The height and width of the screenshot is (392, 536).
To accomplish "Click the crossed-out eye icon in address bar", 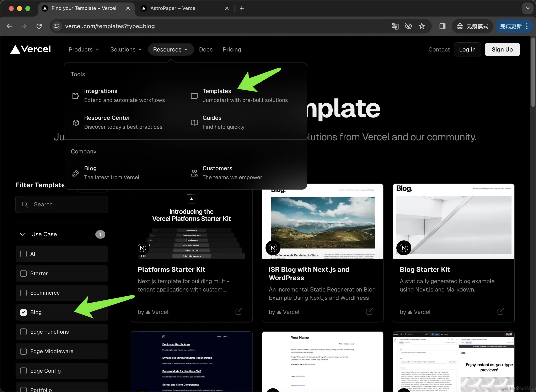I will [x=408, y=26].
